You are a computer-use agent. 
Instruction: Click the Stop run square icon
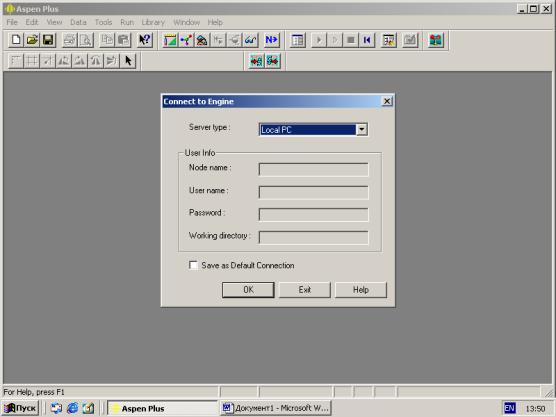click(351, 40)
